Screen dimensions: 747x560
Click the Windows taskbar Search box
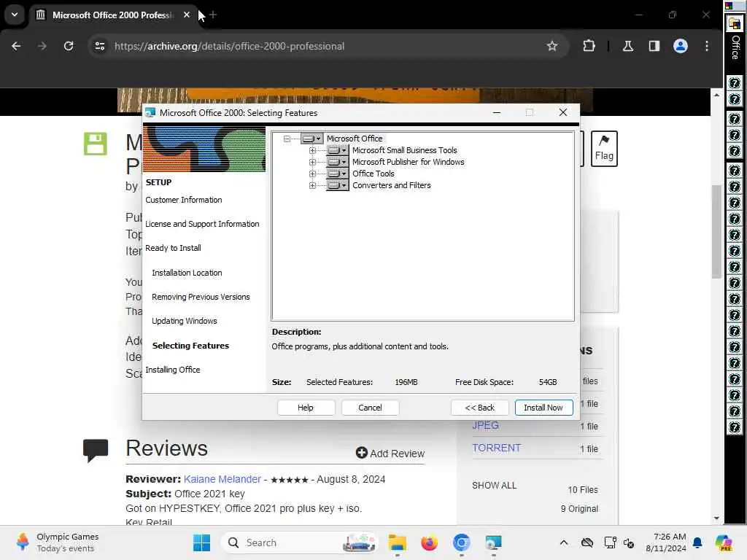pos(299,542)
